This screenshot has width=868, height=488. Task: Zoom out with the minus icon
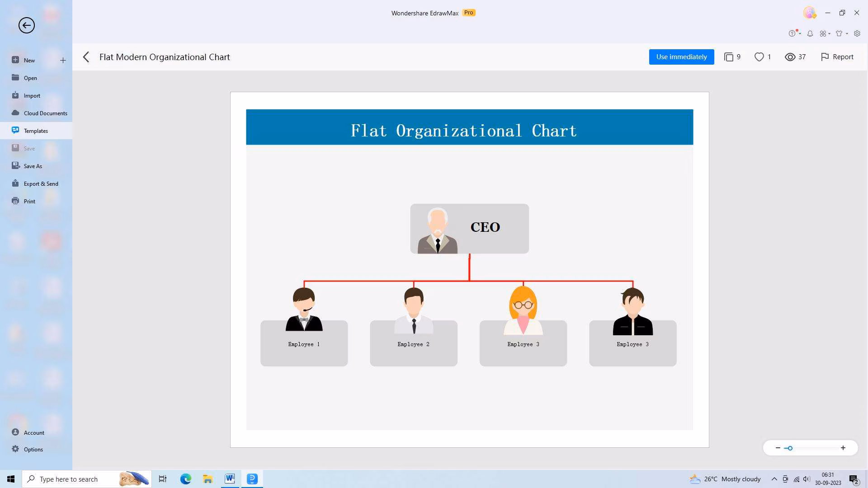[x=778, y=448]
